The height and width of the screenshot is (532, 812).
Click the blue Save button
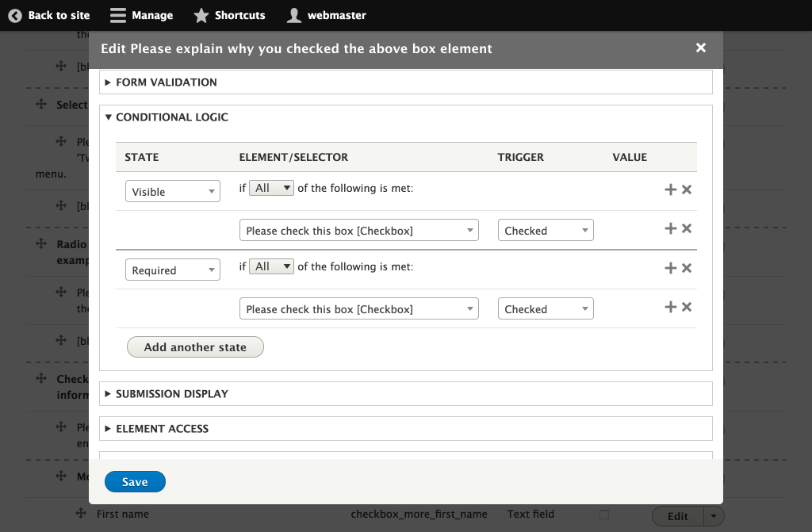(135, 482)
